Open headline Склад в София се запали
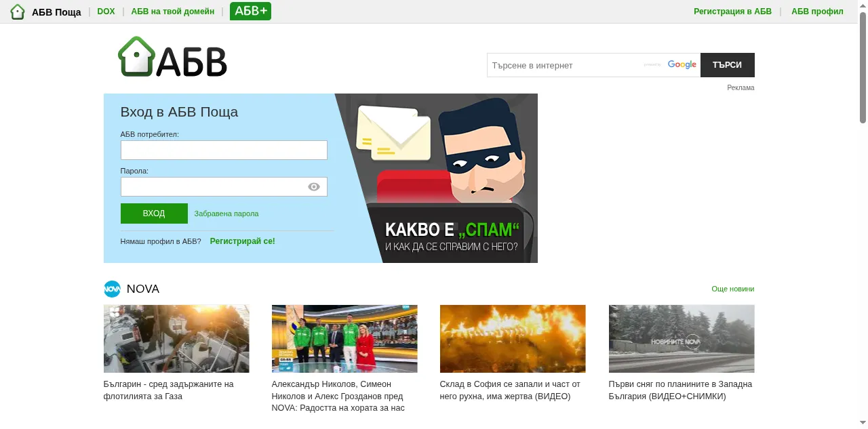The width and height of the screenshot is (868, 429). click(510, 390)
